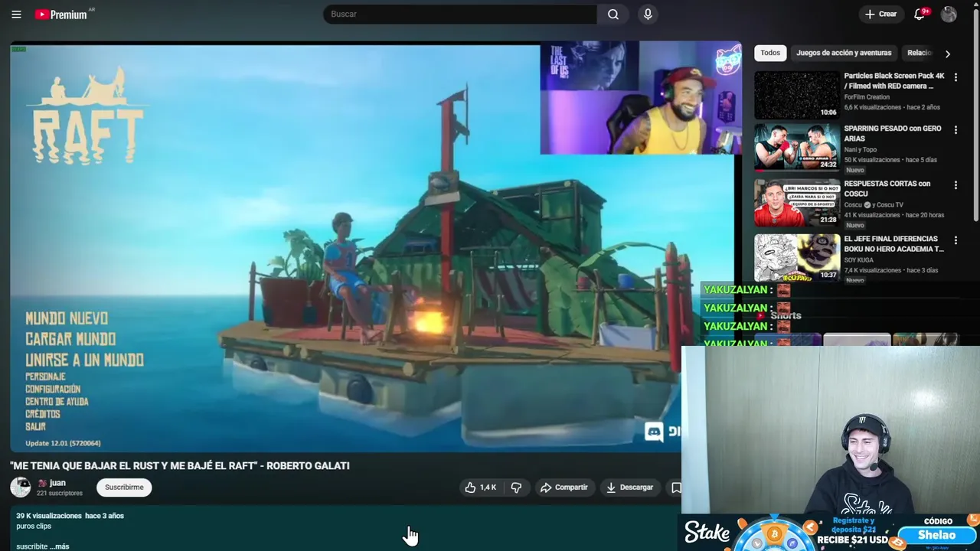
Task: Expand description with ...más
Action: (x=59, y=546)
